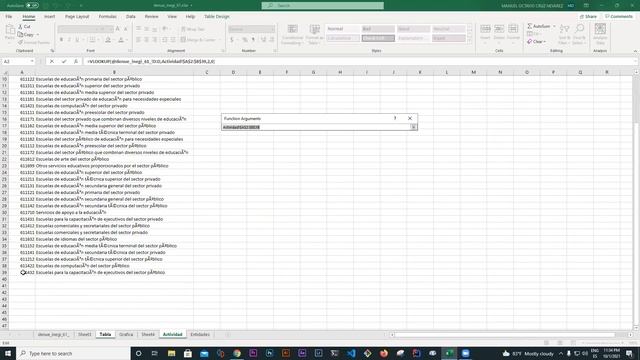Click the Insert Function fx icon
The width and height of the screenshot is (640, 360).
(x=76, y=61)
